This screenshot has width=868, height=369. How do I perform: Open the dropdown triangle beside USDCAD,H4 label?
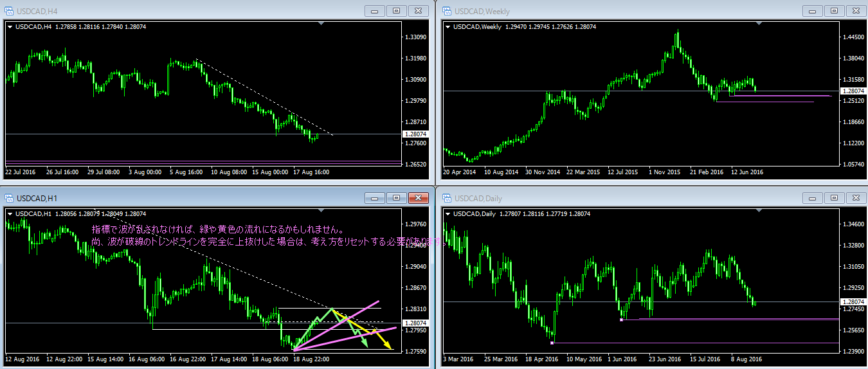click(x=10, y=26)
